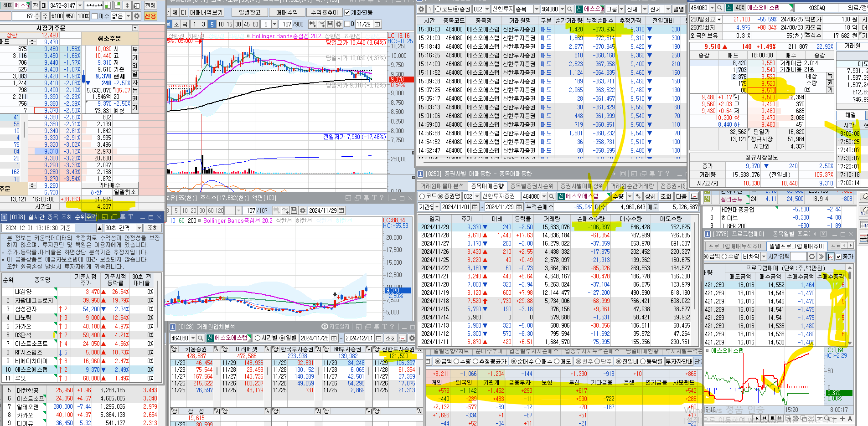Click 일별잔고 button
This screenshot has height=426, width=868.
[x=249, y=12]
